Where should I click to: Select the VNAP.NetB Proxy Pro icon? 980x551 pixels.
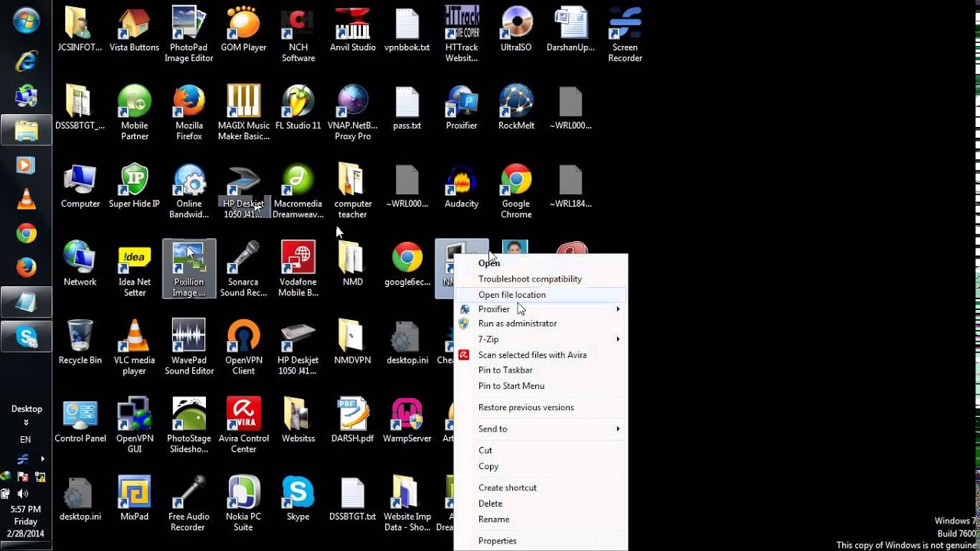click(x=353, y=112)
